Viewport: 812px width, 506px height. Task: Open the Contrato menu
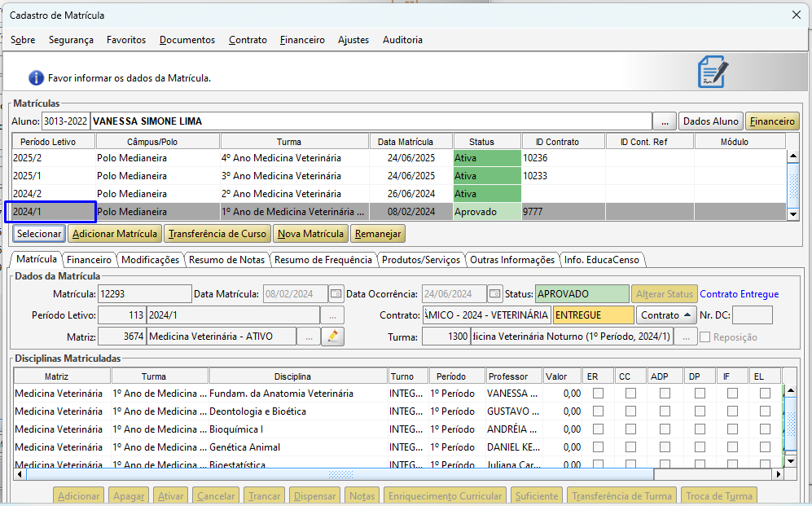click(x=248, y=40)
